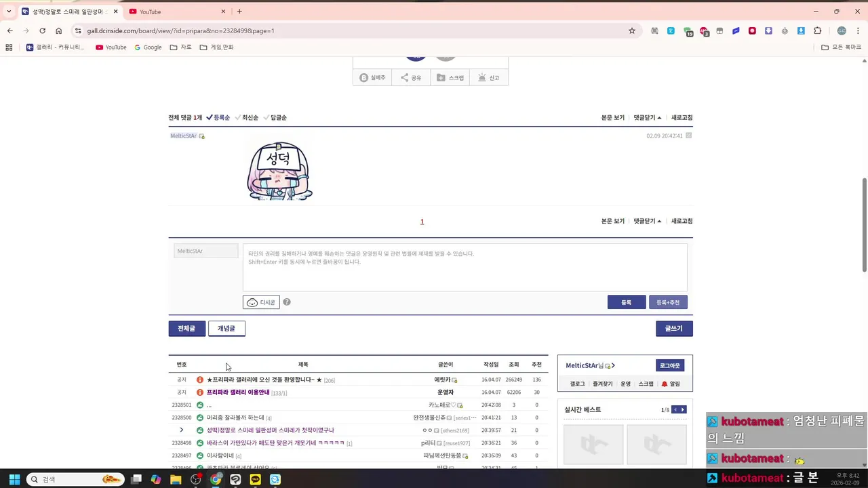Collapse comments with lower 댓글닫기
Screen dimensions: 868x488
click(647, 221)
